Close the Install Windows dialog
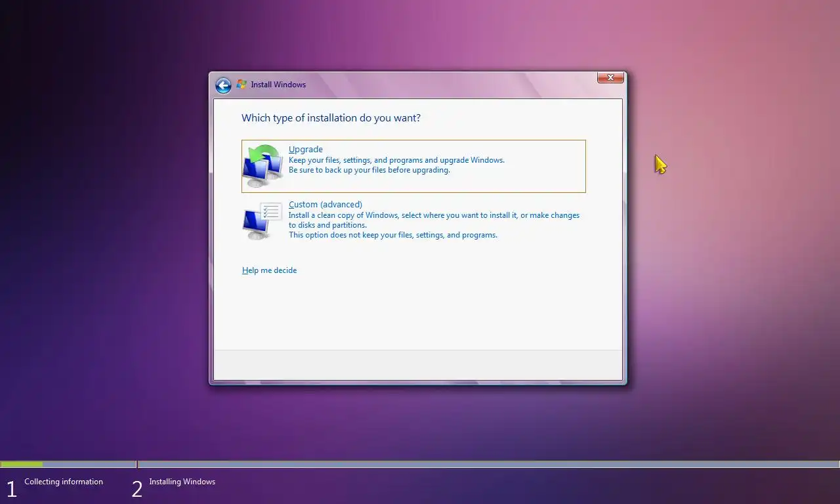This screenshot has height=504, width=840. point(610,77)
